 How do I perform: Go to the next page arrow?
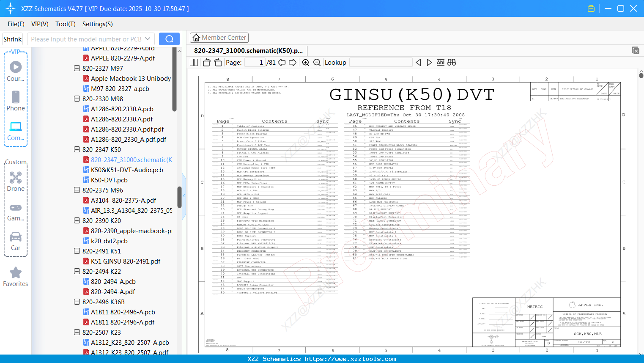point(293,63)
